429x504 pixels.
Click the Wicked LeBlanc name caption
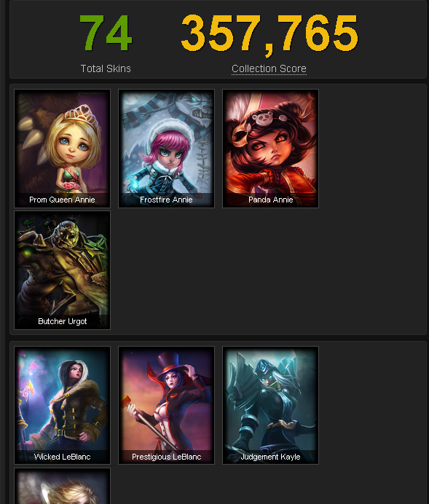[62, 457]
